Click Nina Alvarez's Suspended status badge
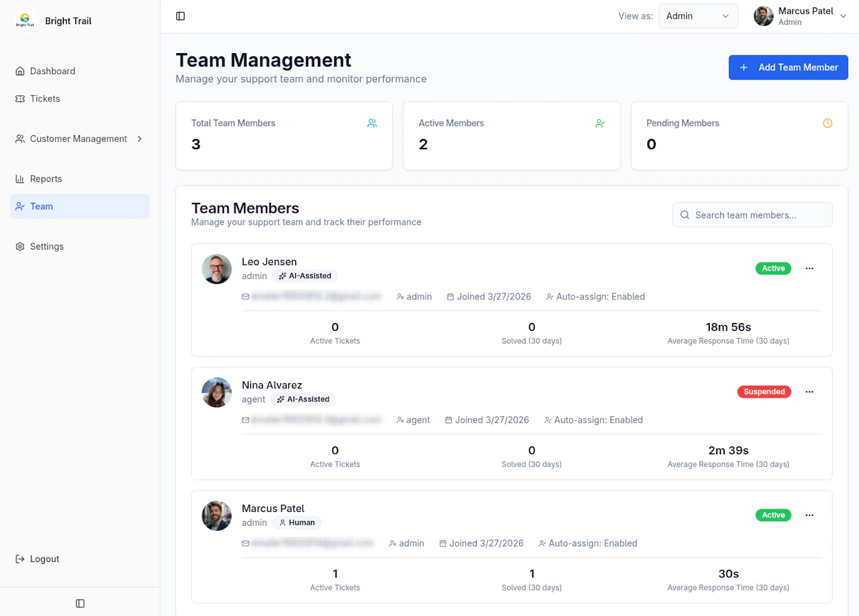859x616 pixels. coord(764,392)
